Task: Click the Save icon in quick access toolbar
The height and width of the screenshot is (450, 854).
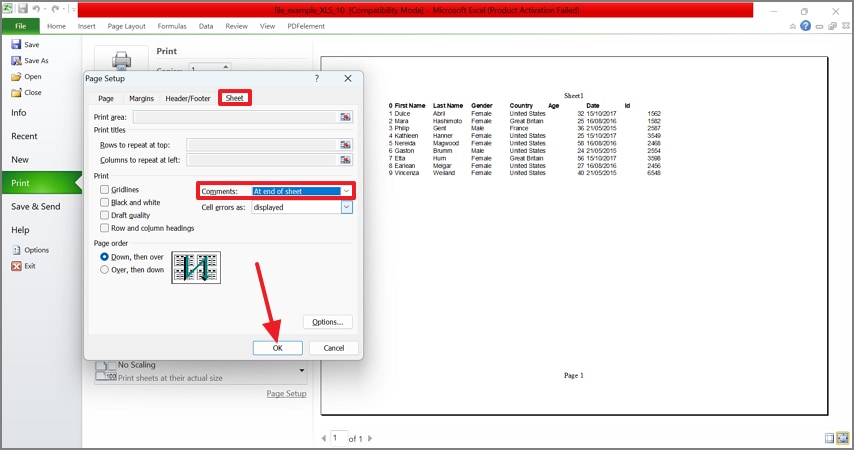Action: 23,9
